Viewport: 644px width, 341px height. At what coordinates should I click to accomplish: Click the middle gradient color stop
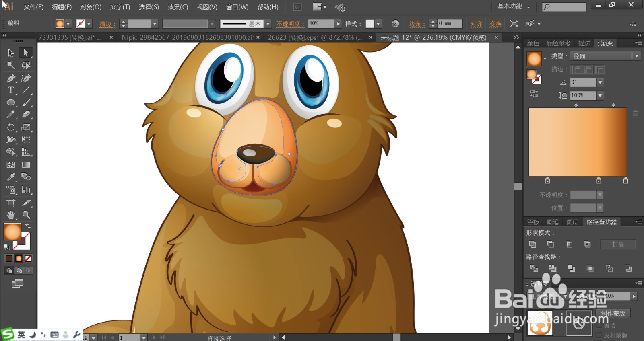point(599,180)
